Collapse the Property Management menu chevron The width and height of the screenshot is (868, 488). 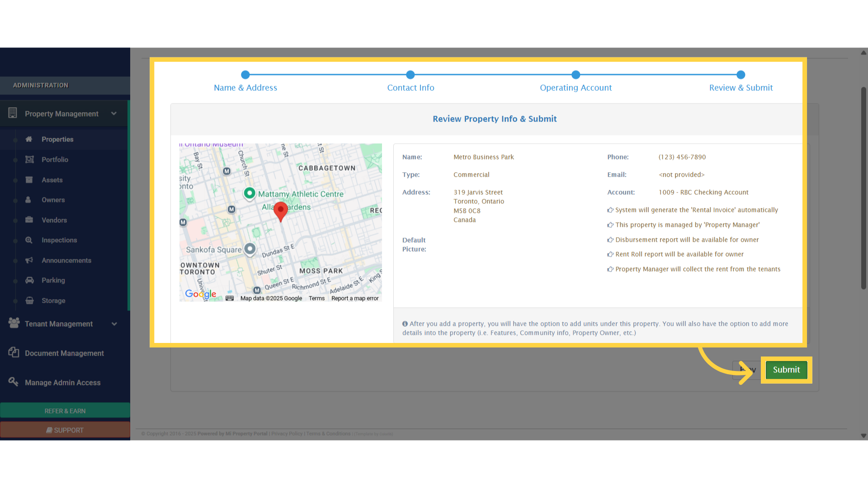coord(114,113)
